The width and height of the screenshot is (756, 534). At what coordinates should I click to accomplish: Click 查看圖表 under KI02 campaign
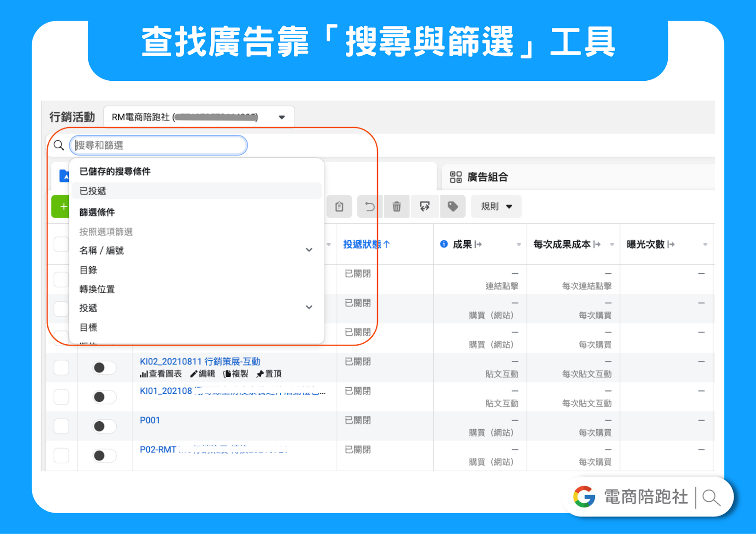click(x=161, y=374)
